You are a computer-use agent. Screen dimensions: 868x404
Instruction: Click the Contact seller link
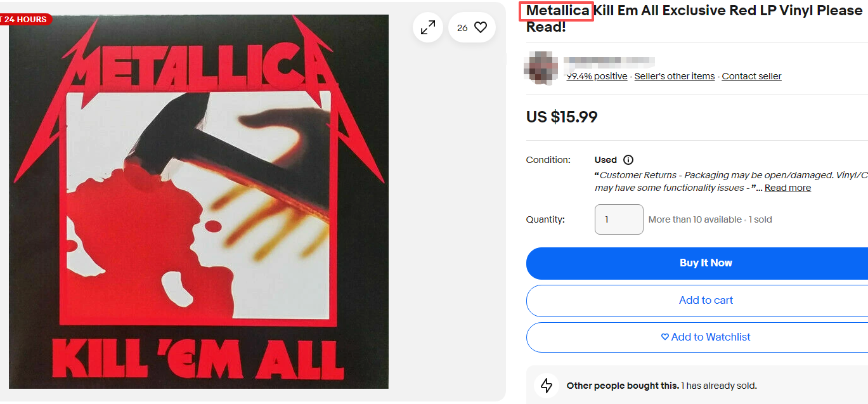[x=751, y=76]
